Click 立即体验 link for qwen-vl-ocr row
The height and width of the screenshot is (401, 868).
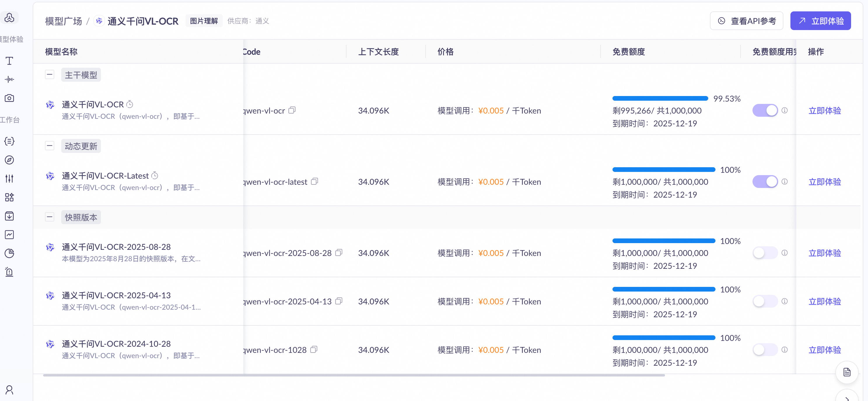point(825,111)
